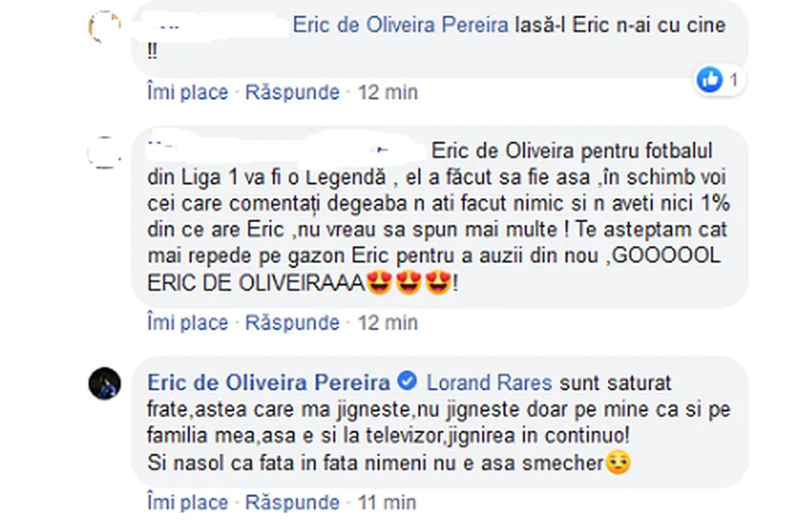Open the first commenter's avatar

click(x=105, y=27)
